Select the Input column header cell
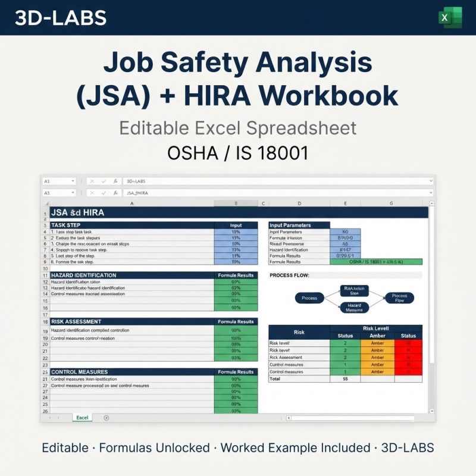The height and width of the screenshot is (476, 476). coord(236,226)
